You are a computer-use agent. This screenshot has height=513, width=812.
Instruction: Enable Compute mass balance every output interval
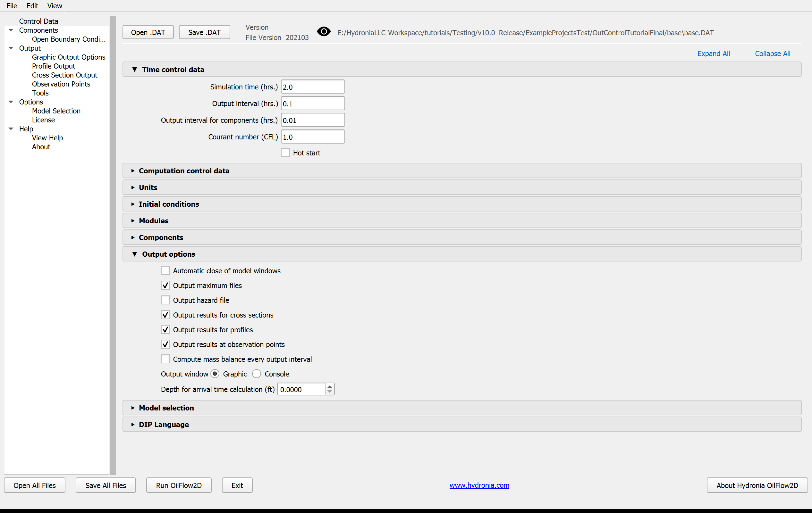click(x=165, y=360)
